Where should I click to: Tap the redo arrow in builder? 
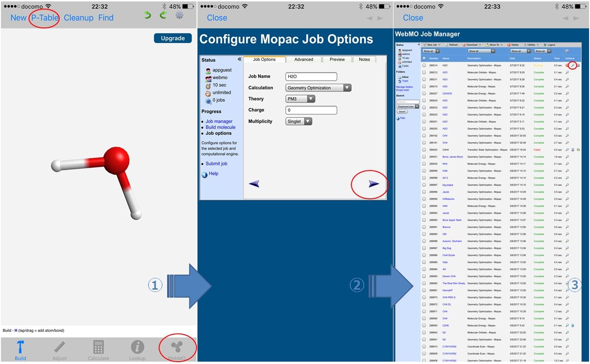tap(163, 16)
